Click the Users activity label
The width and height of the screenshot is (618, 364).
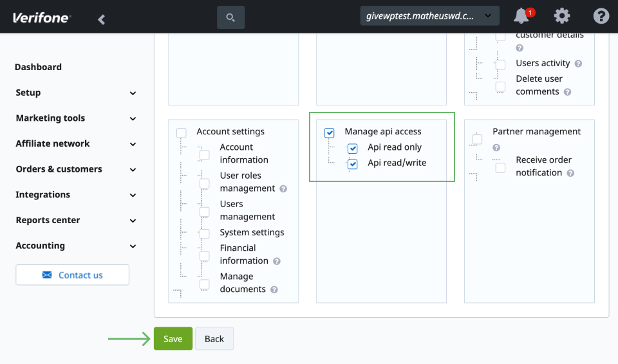coord(543,63)
